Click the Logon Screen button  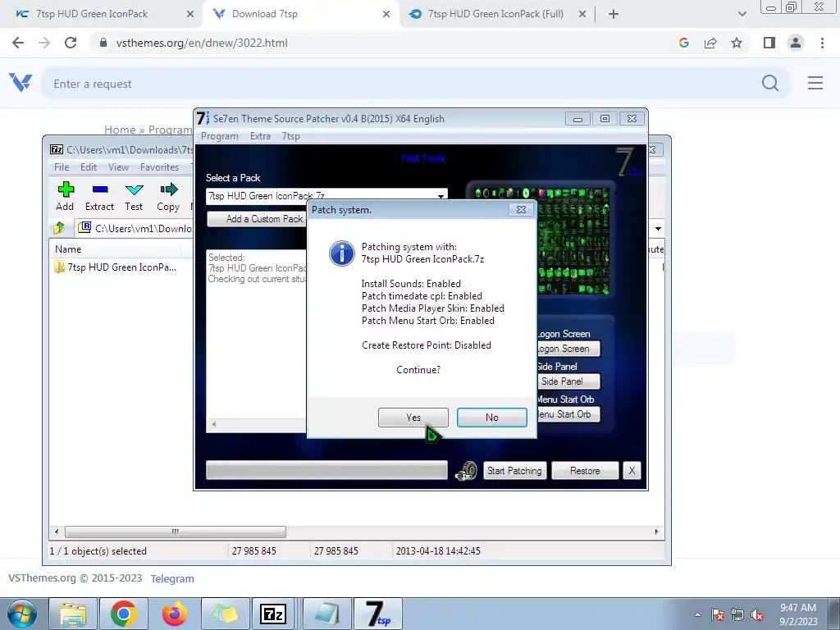click(x=568, y=349)
